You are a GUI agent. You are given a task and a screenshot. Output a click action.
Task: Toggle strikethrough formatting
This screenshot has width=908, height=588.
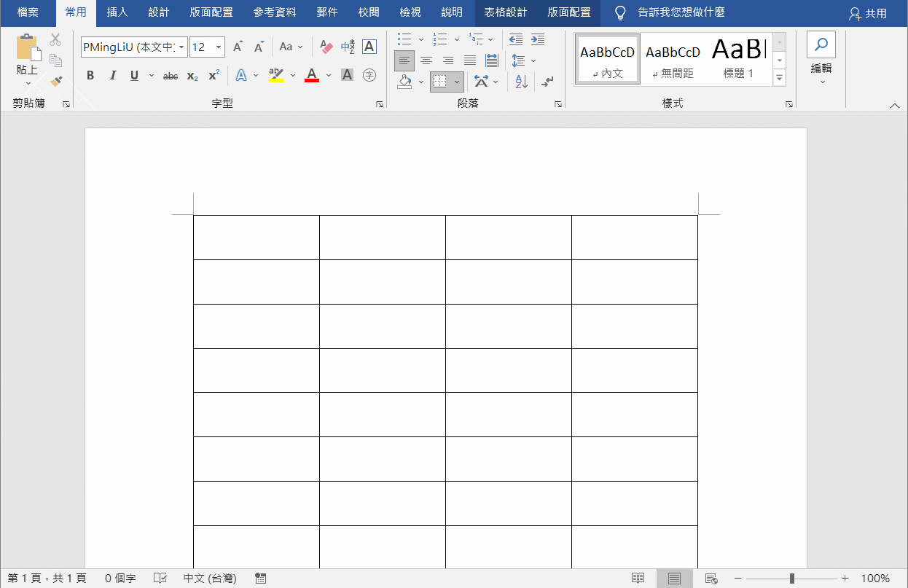pyautogui.click(x=171, y=75)
